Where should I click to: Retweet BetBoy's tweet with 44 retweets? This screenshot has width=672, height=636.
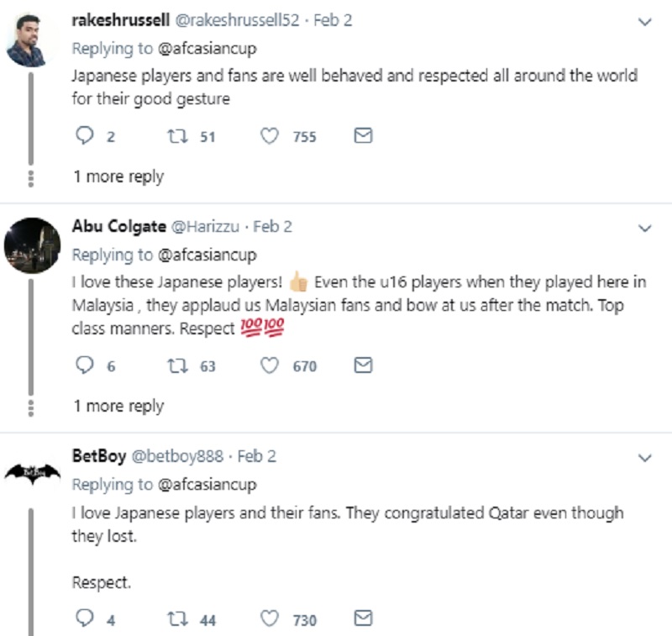[177, 619]
